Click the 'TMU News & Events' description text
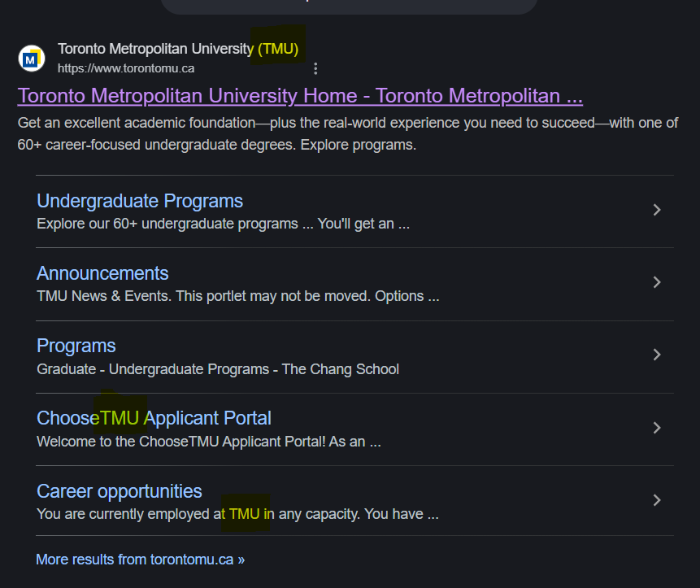 pos(237,296)
